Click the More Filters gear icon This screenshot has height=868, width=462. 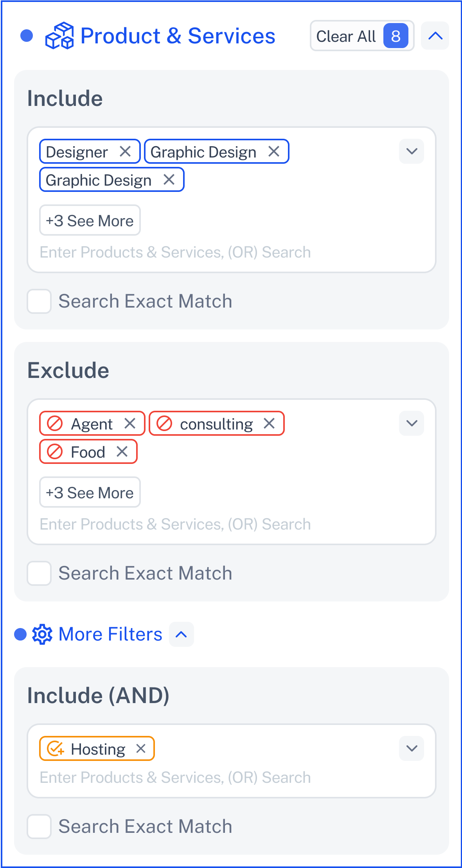42,634
